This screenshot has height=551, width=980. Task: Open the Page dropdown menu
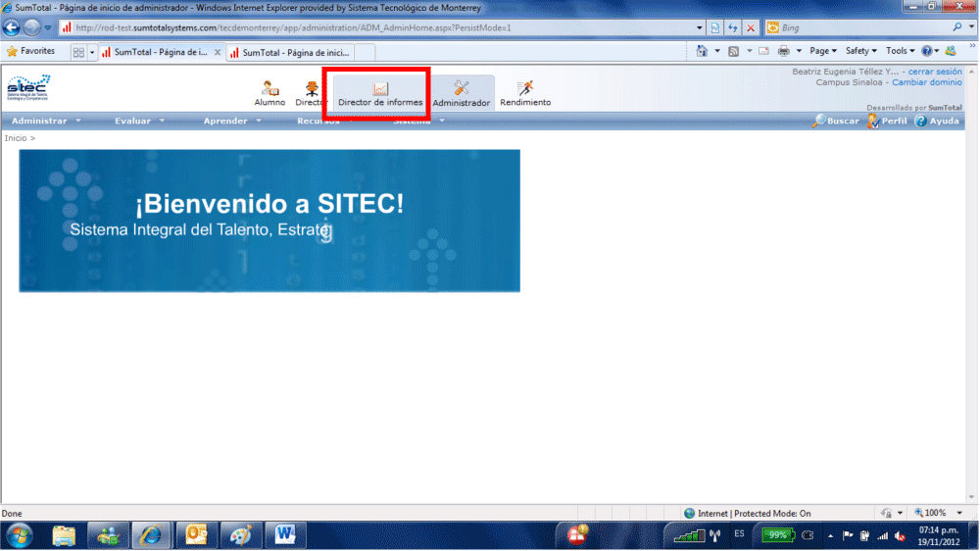pyautogui.click(x=822, y=51)
